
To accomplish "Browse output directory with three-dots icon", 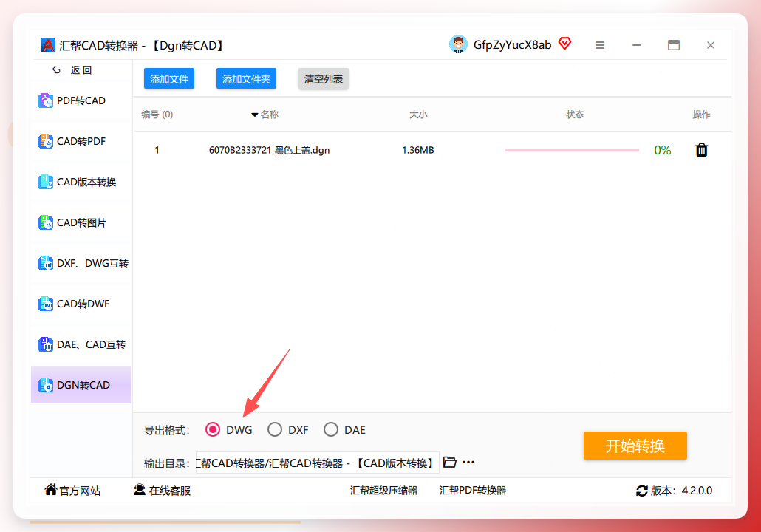I will pyautogui.click(x=468, y=462).
